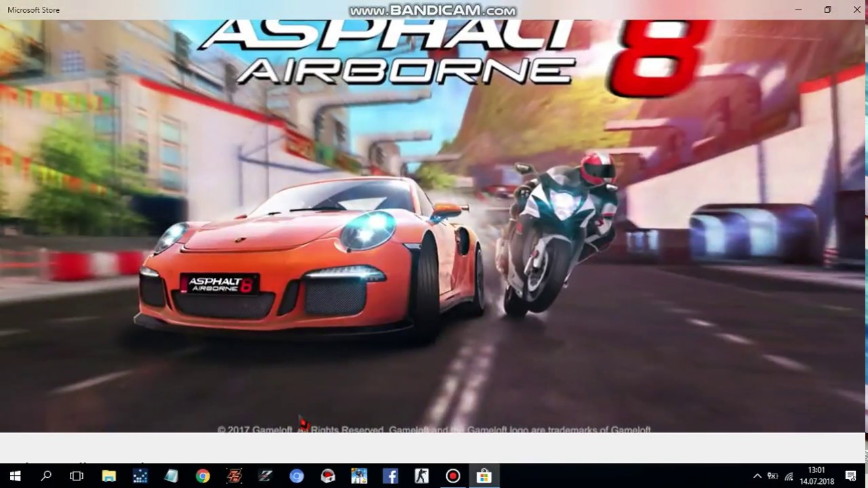Open the black 'Z' taskbar app
This screenshot has height=488, width=868.
265,476
